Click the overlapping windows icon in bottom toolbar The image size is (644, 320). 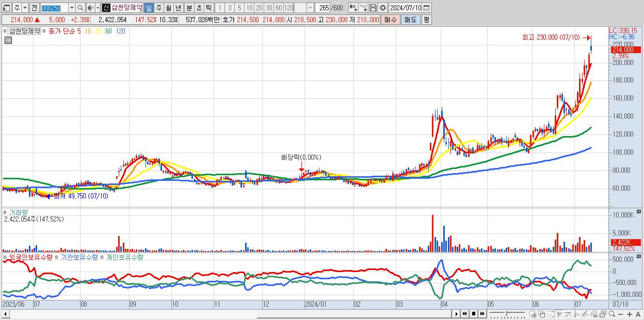pos(541,314)
